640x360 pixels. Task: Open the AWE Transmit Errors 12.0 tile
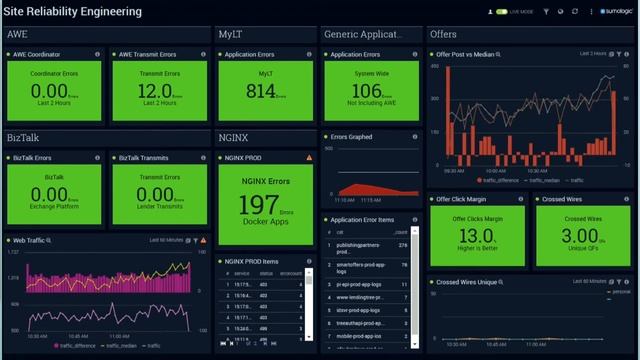[160, 91]
